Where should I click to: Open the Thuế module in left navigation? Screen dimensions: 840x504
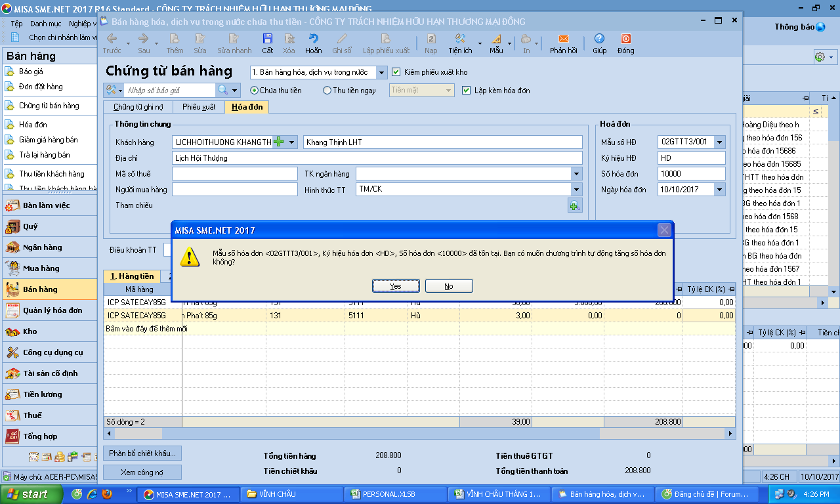(x=49, y=415)
